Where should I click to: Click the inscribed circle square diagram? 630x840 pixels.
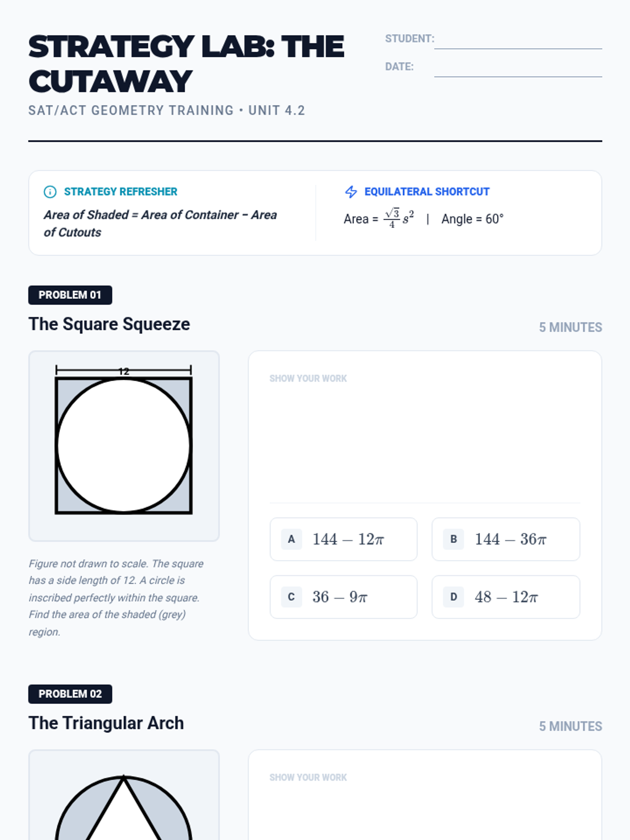124,445
